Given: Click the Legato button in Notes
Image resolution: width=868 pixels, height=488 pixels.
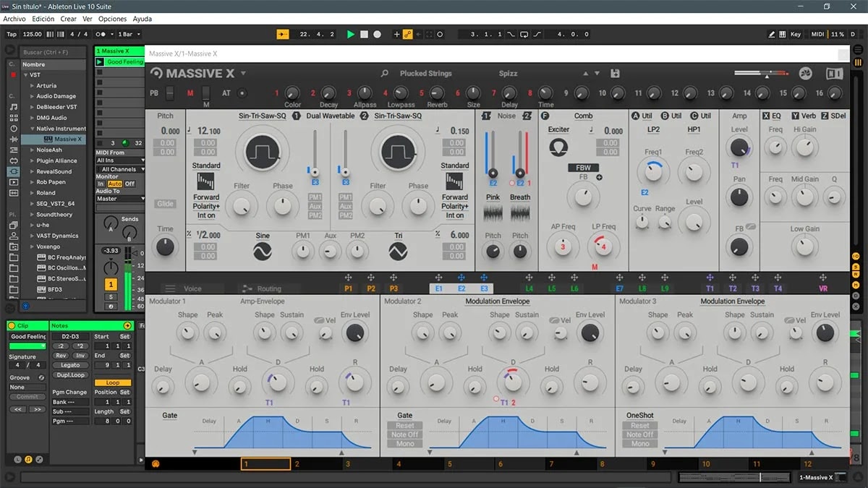Looking at the screenshot, I should coord(70,365).
